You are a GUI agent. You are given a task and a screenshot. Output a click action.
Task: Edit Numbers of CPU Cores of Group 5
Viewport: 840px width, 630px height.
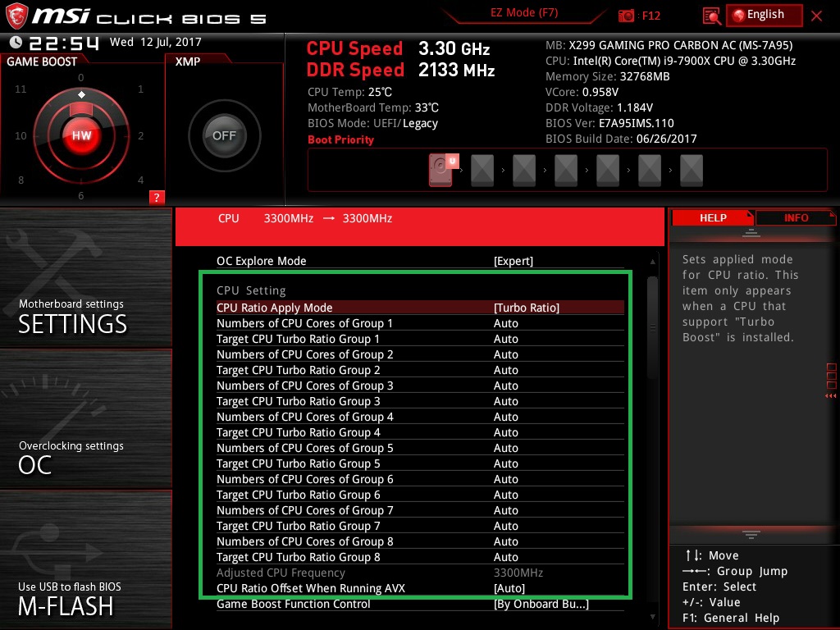[420, 447]
